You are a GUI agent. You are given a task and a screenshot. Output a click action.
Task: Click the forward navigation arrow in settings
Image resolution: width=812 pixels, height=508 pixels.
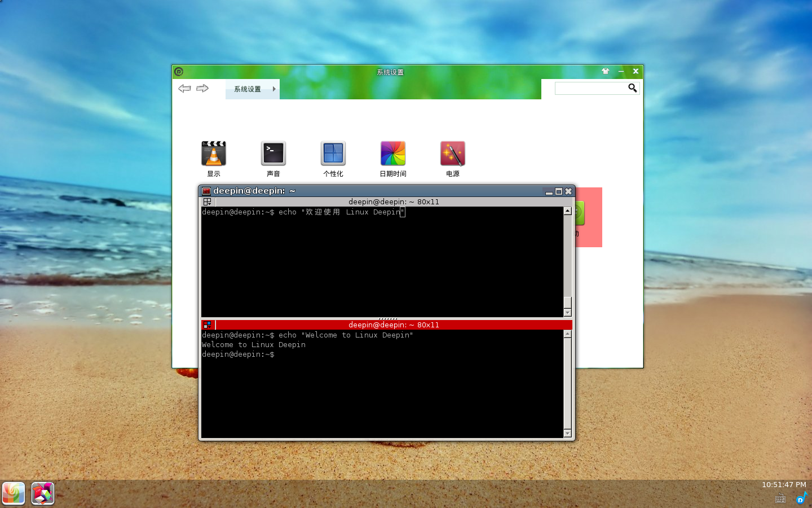202,88
